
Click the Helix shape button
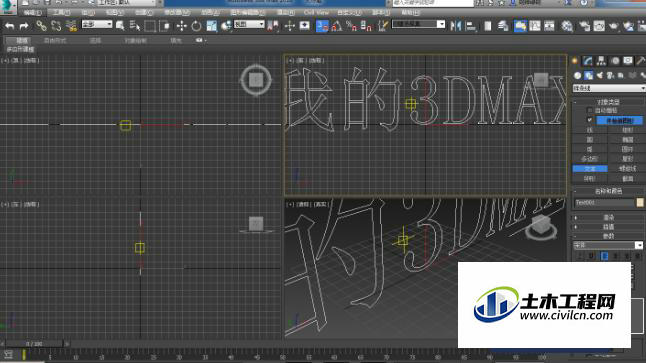tap(627, 169)
